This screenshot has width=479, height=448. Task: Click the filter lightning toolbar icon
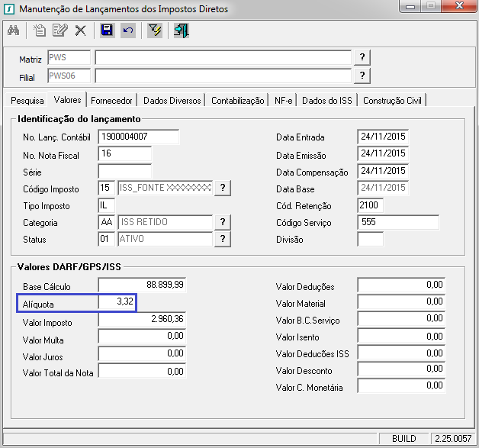155,31
